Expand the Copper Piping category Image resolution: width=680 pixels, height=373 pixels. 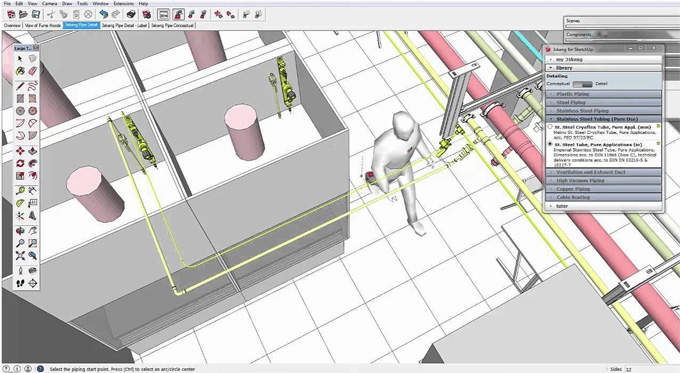click(604, 189)
